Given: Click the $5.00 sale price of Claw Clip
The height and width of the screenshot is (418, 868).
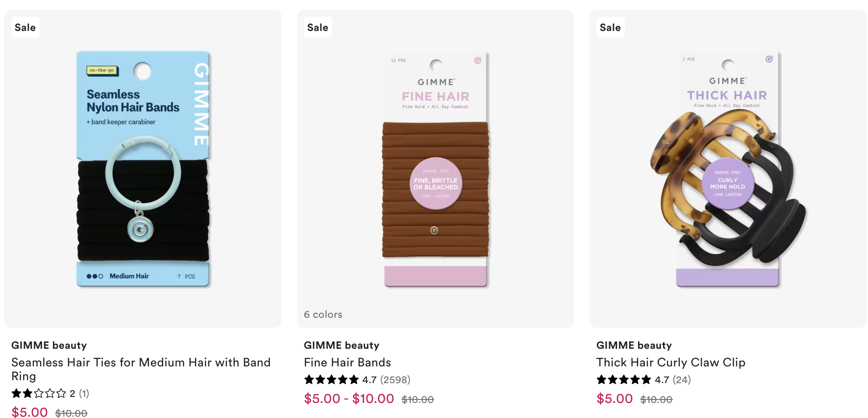Looking at the screenshot, I should pos(614,399).
